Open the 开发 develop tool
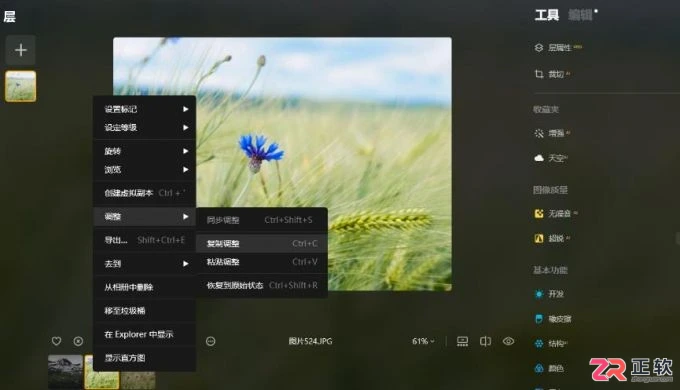 click(549, 294)
